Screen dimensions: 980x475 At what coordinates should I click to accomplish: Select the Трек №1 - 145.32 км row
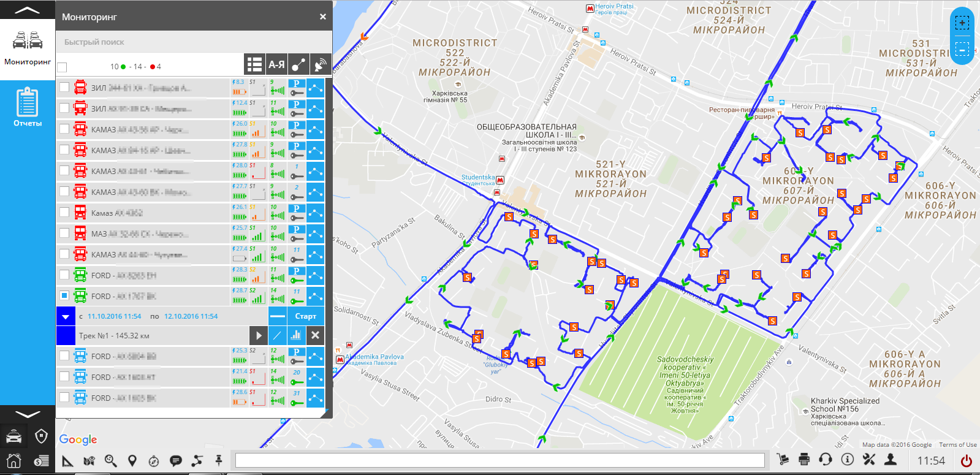point(162,335)
